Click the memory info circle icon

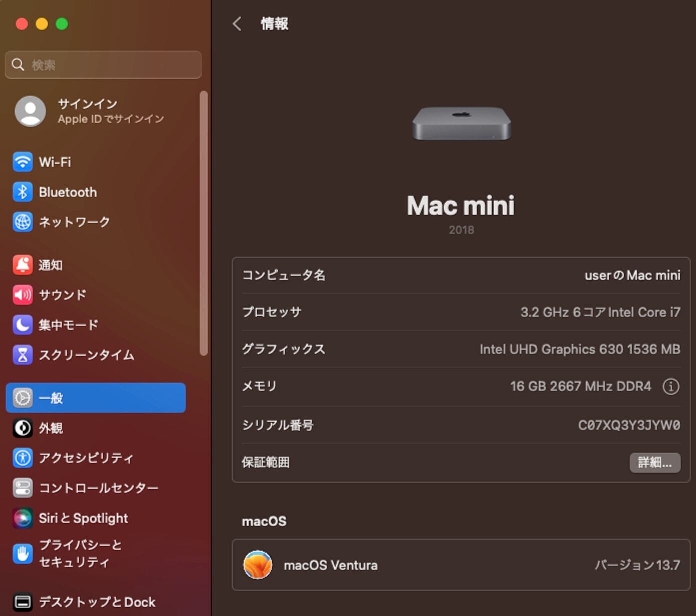671,386
